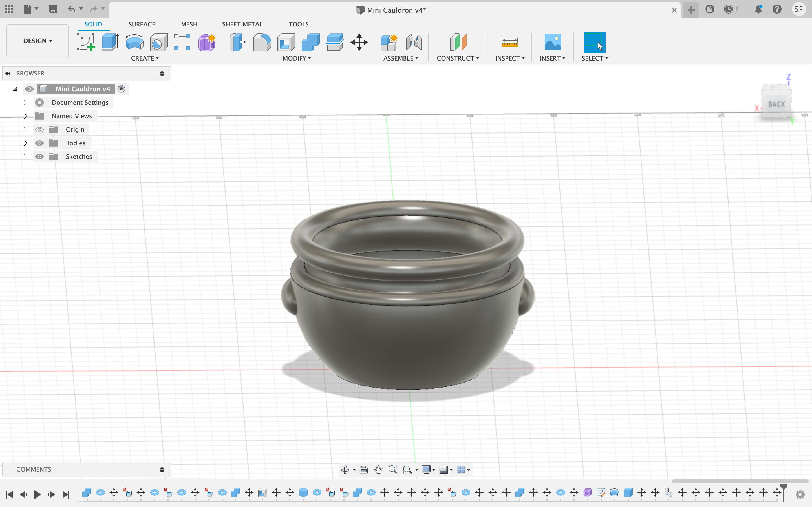The height and width of the screenshot is (507, 812).
Task: Expand the Origin tree item
Action: click(x=25, y=129)
